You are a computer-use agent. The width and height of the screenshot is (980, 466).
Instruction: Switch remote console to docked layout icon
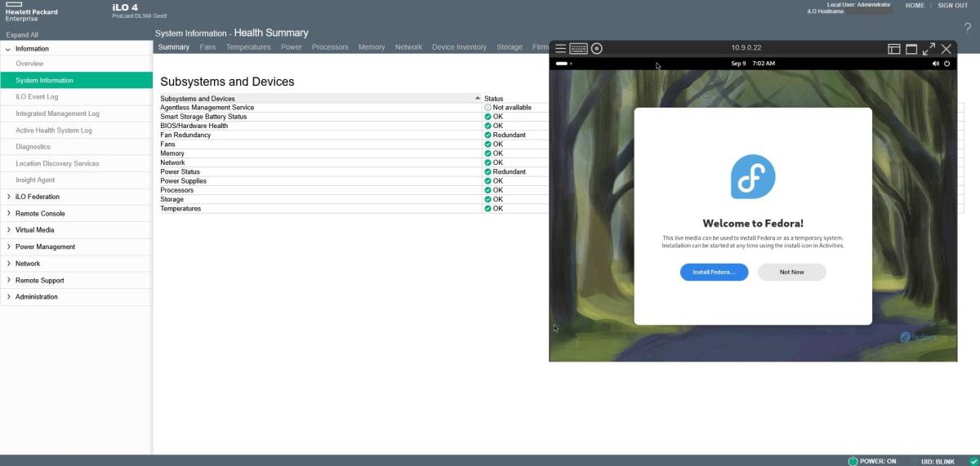(x=894, y=49)
